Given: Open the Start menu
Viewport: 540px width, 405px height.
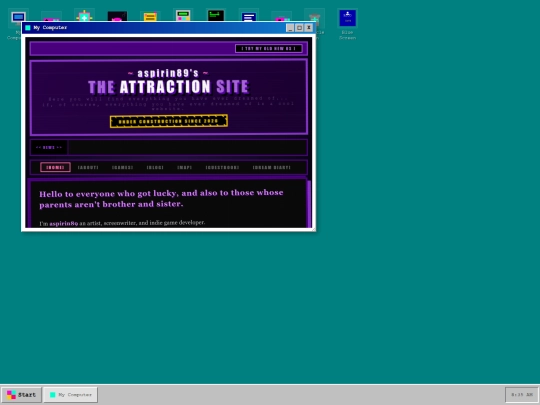Looking at the screenshot, I should pos(21,395).
